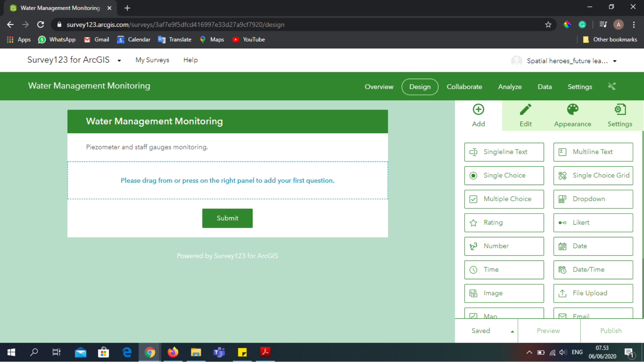Bookmark this page with the star icon

(548, 25)
